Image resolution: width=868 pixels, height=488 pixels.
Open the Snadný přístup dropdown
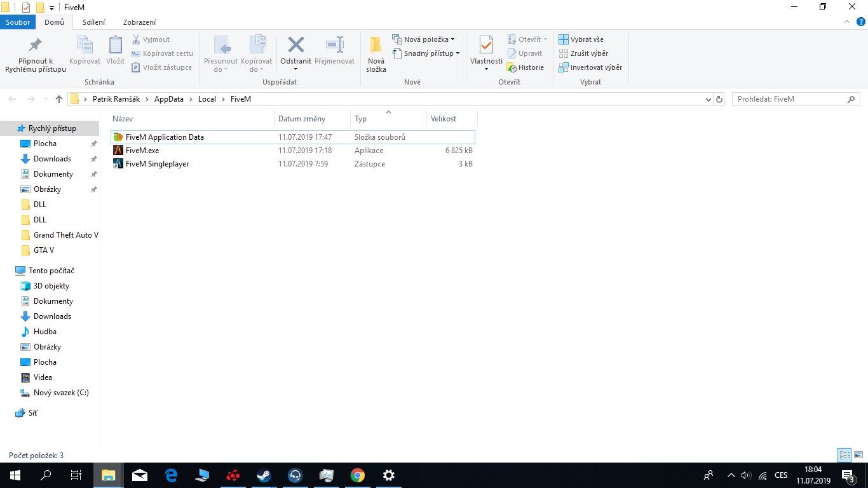[x=426, y=53]
